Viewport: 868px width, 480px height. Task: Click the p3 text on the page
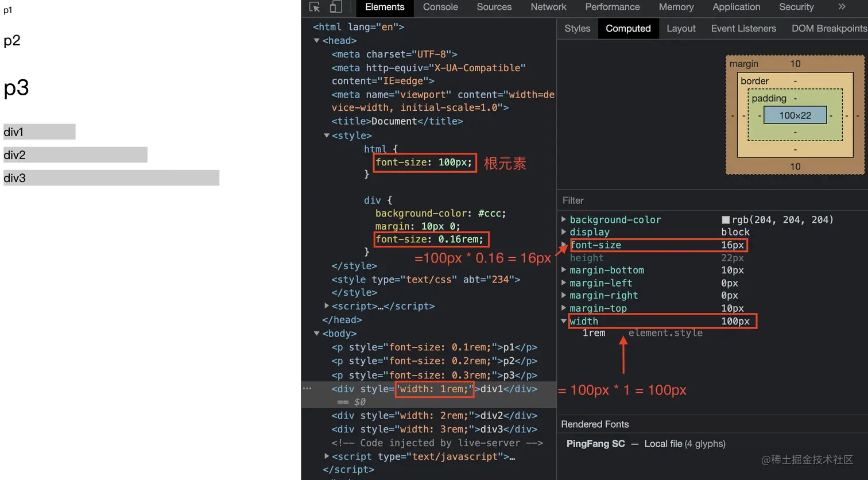tap(16, 88)
